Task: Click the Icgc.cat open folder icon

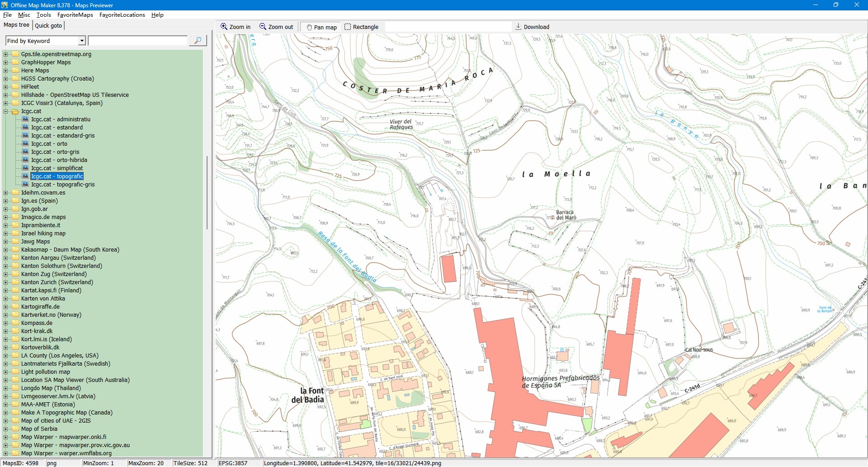Action: (x=15, y=111)
